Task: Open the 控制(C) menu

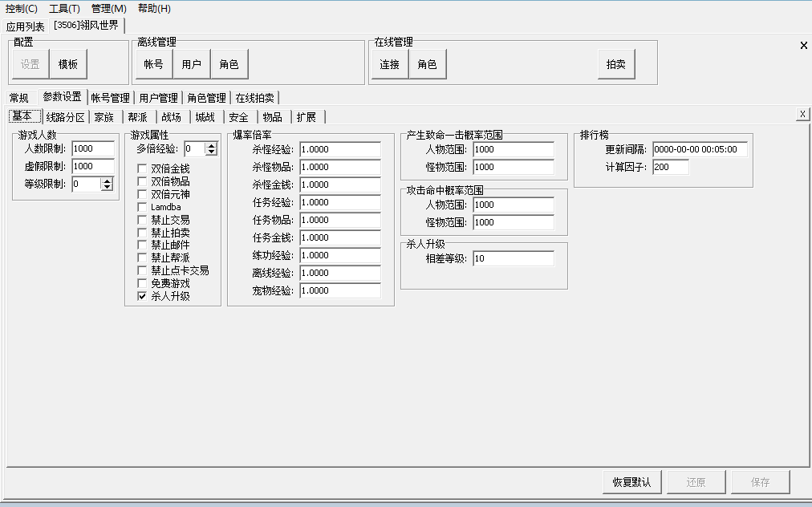Action: coord(21,8)
